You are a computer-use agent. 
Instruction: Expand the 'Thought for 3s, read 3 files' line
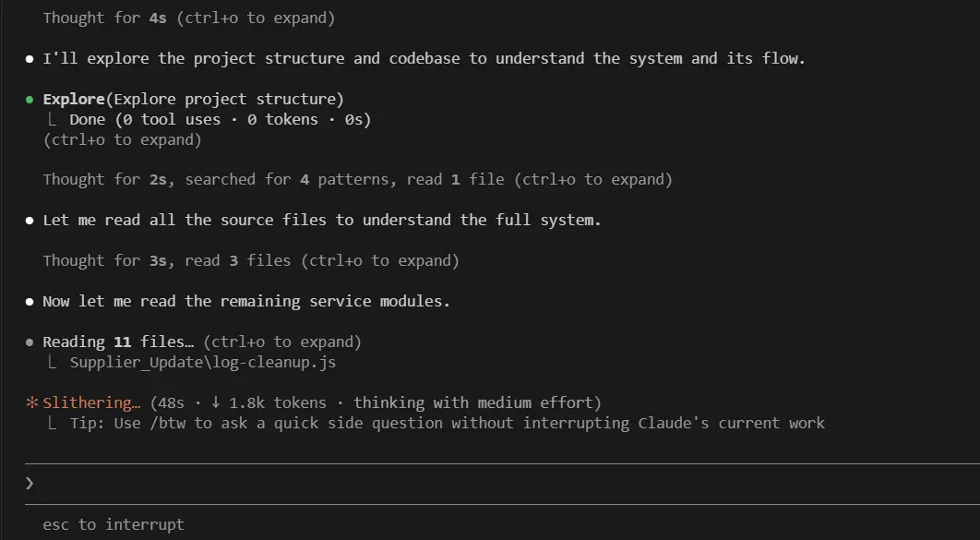[251, 260]
